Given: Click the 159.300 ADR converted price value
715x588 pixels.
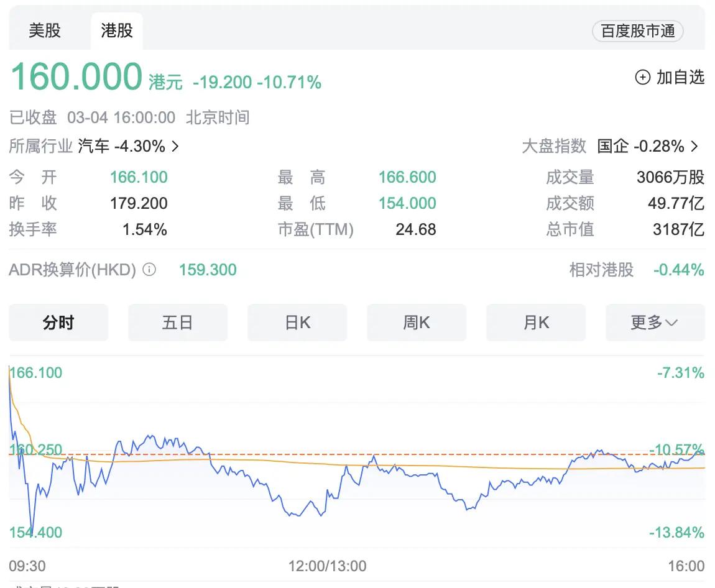Looking at the screenshot, I should click(208, 270).
